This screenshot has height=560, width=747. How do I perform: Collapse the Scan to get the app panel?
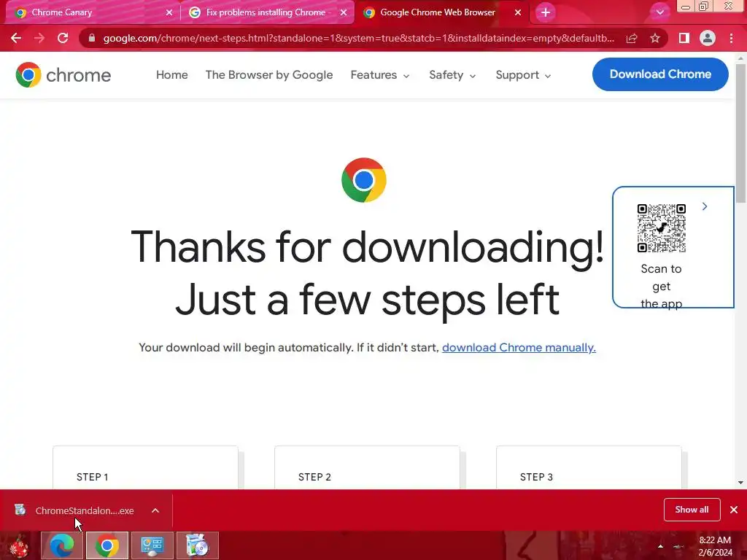705,206
